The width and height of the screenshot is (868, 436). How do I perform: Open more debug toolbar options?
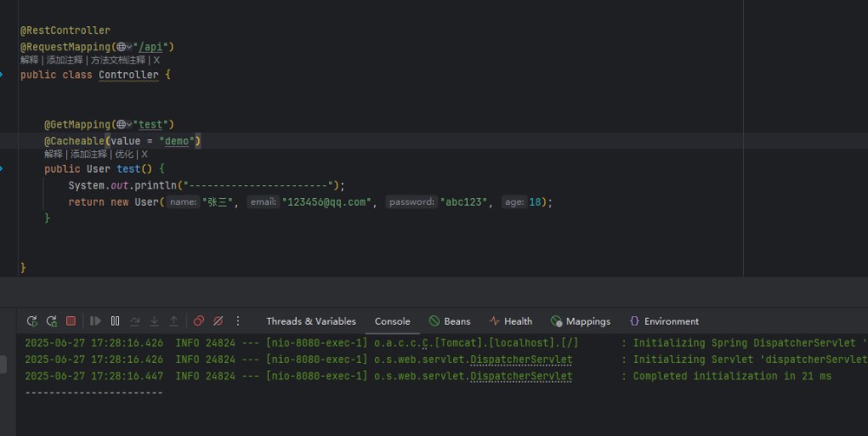point(238,320)
